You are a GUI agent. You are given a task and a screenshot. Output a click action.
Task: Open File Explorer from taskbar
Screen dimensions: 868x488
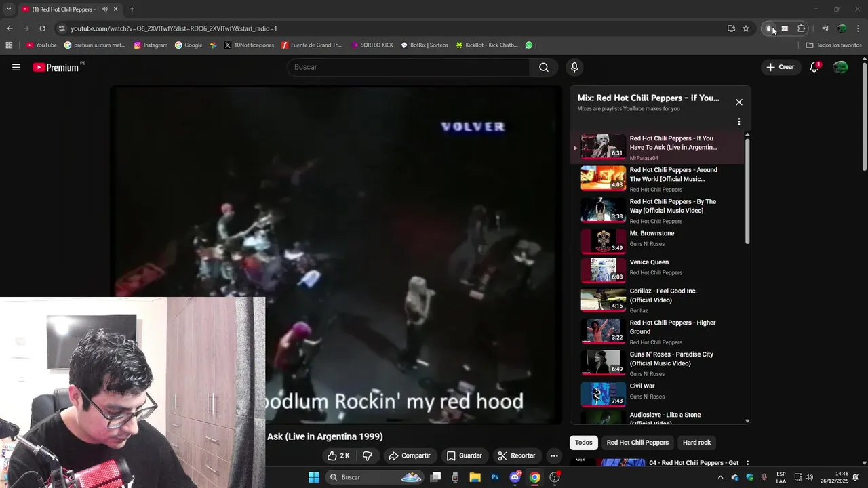click(x=475, y=477)
